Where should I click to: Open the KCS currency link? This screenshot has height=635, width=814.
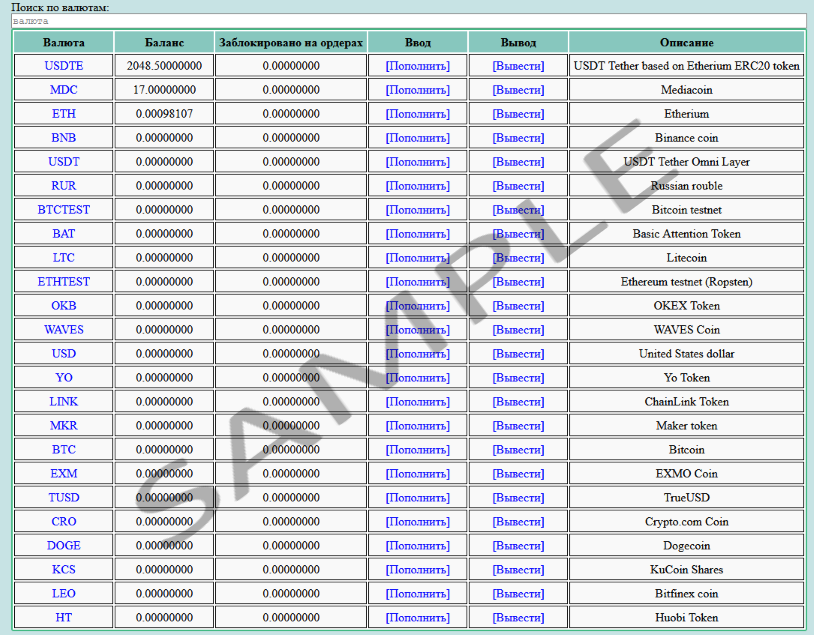63,569
